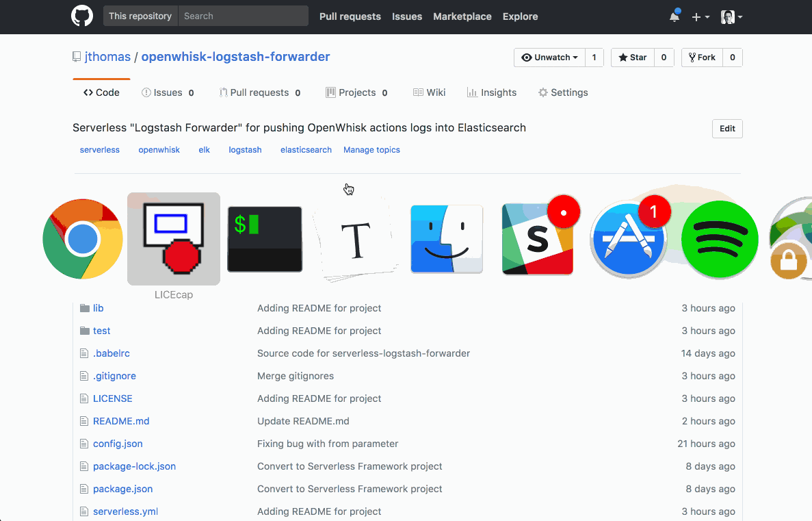The width and height of the screenshot is (812, 521).
Task: Click the repository book icon beside jthomas
Action: click(77, 57)
